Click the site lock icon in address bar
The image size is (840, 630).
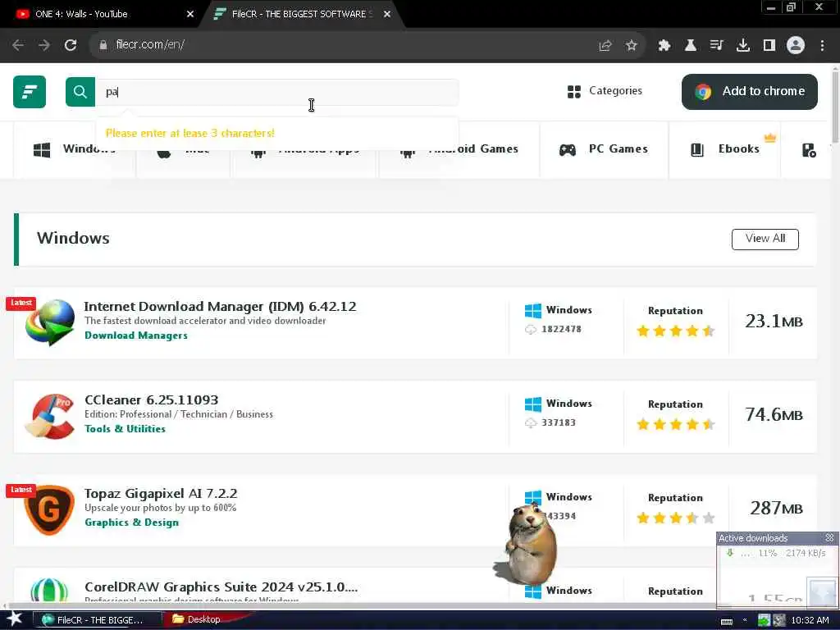(x=103, y=45)
